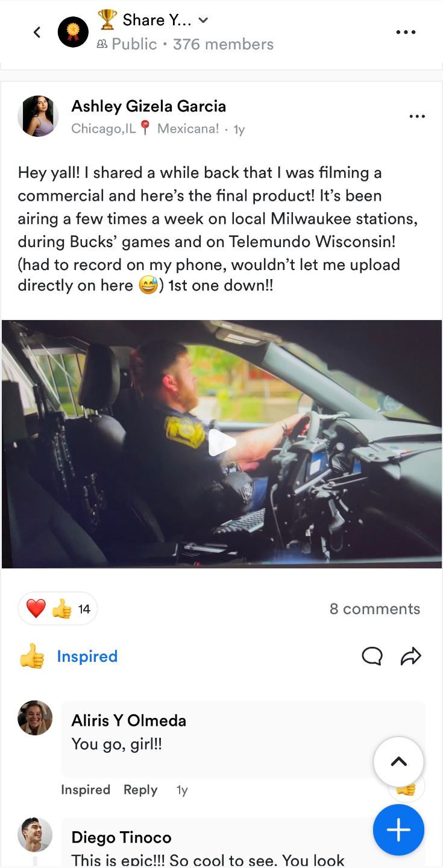
Task: View Ashley Gizela Garcia's profile picture
Action: tap(38, 116)
